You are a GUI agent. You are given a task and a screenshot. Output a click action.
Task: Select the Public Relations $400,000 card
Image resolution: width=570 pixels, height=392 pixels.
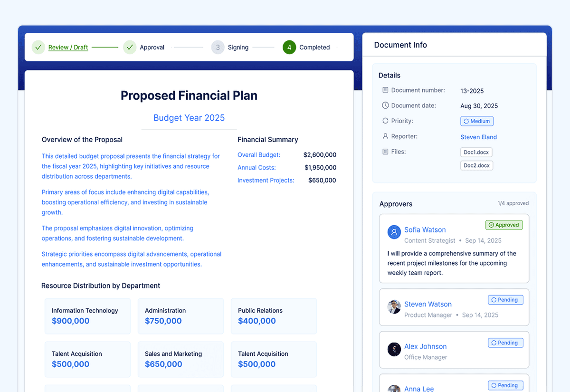274,316
